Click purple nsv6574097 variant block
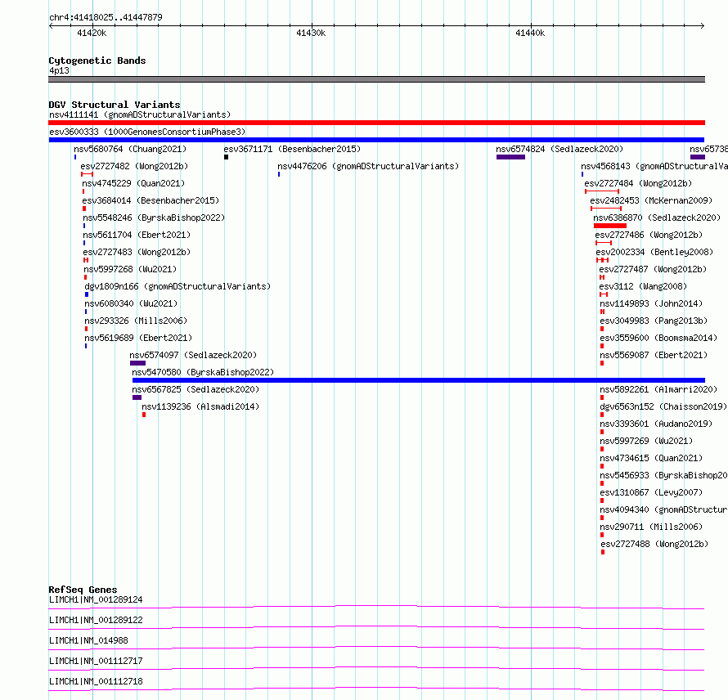Screen dimensions: 728x700 tap(138, 363)
